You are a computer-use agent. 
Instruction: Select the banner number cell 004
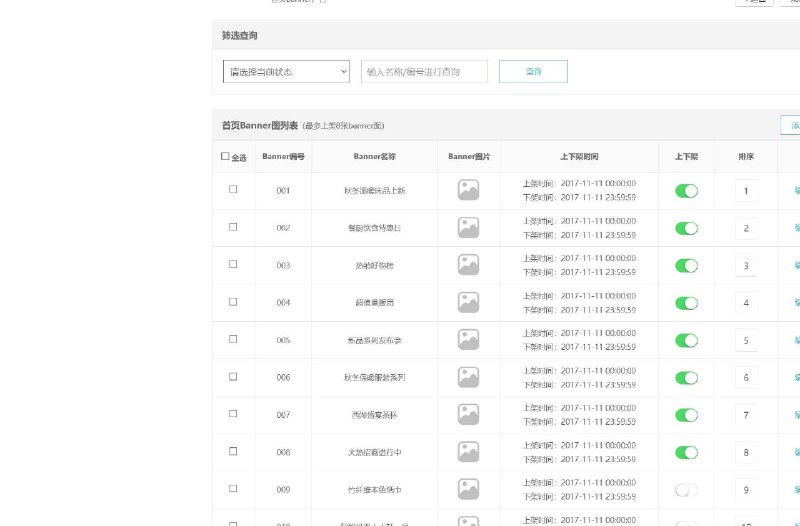(x=283, y=303)
